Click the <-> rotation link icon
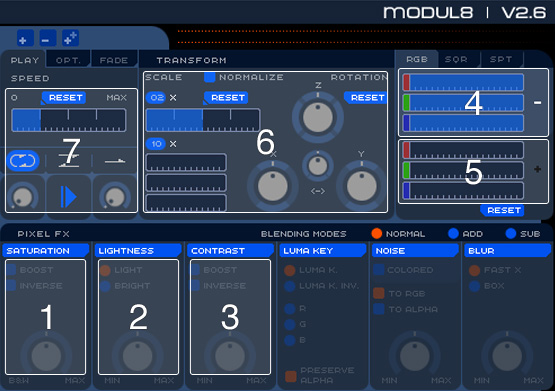Screen dimensions: 555x392 (x=318, y=191)
